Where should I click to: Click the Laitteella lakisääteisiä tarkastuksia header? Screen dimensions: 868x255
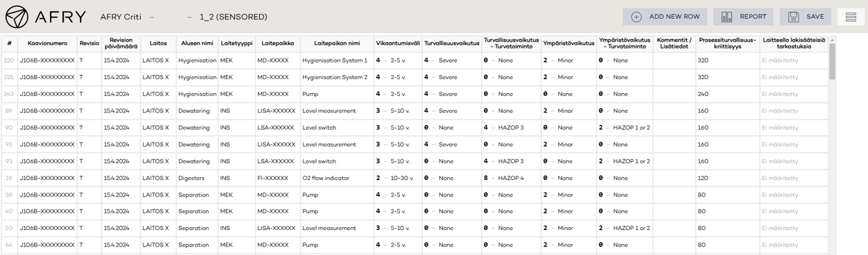click(794, 43)
